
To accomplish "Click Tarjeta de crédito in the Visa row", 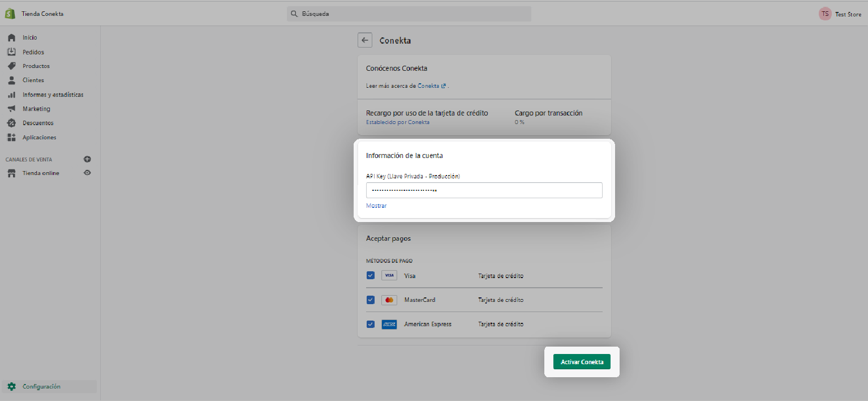I will (x=501, y=276).
